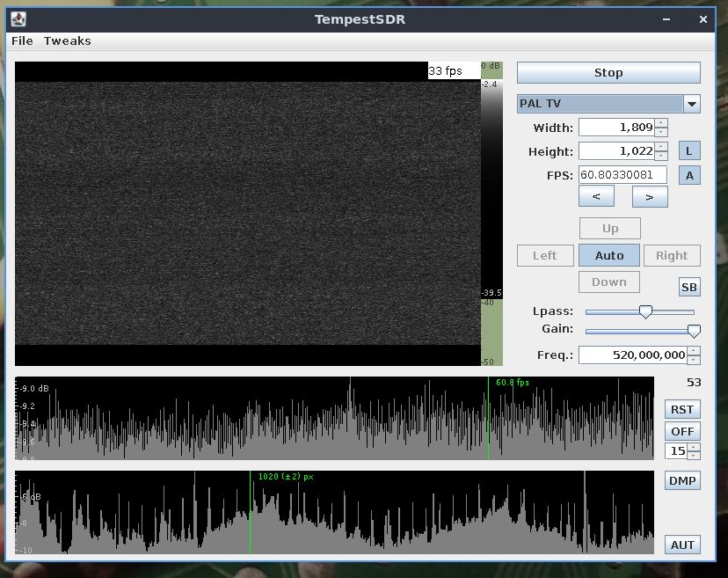Increase the Height spinner value
Screen dimensions: 728x578
pyautogui.click(x=661, y=147)
